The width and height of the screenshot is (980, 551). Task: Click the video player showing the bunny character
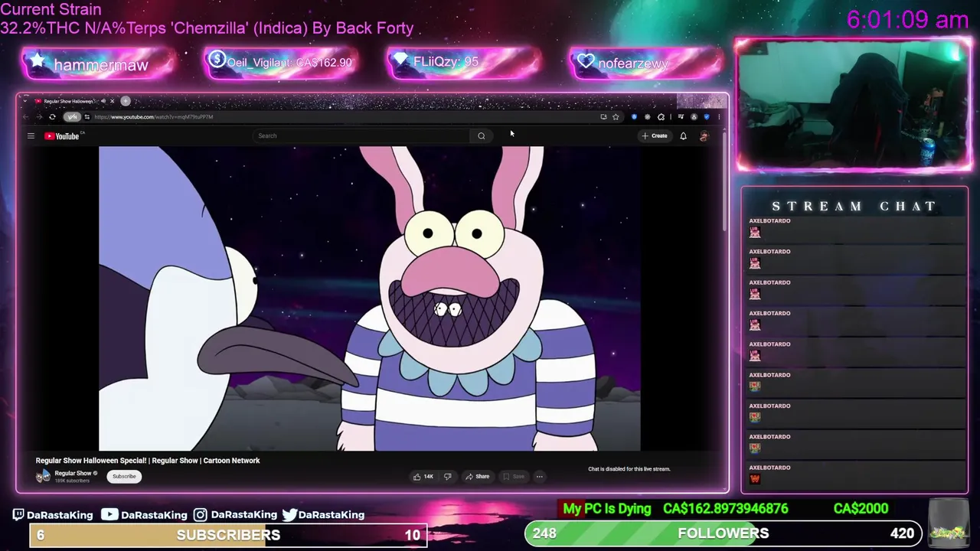pos(370,298)
